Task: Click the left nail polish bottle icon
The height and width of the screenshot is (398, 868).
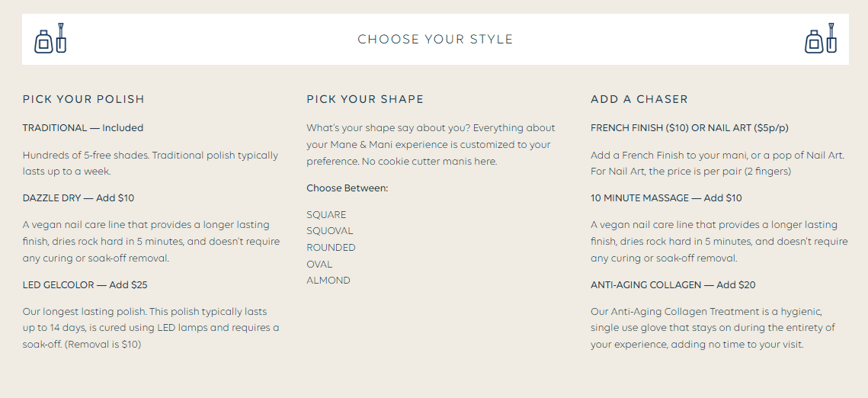Action: point(50,39)
